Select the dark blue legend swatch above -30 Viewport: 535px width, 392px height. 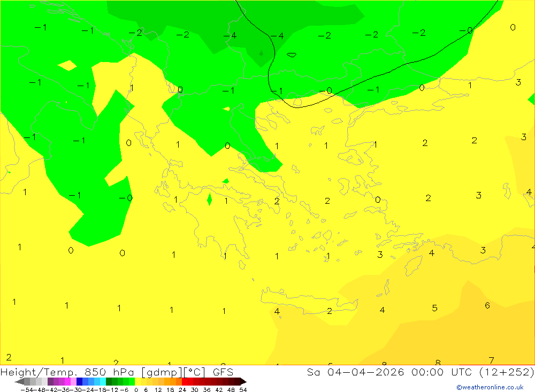coord(80,382)
